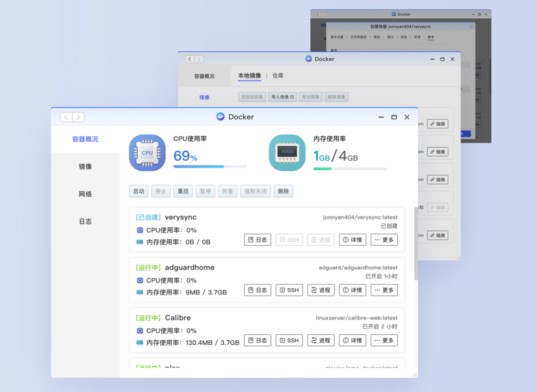Screen dimensions: 537x392
Task: Click jonnyan404/verysync:latest image text
Action: (x=360, y=217)
